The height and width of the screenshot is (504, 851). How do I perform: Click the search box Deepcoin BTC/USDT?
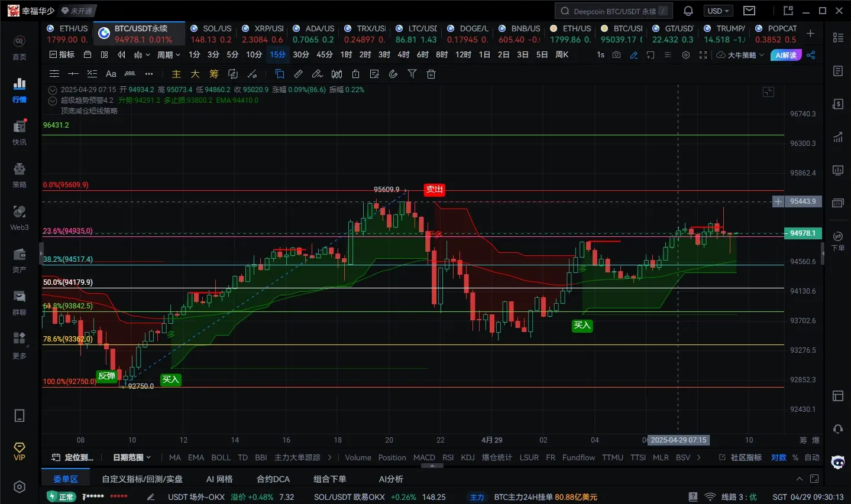pos(613,11)
